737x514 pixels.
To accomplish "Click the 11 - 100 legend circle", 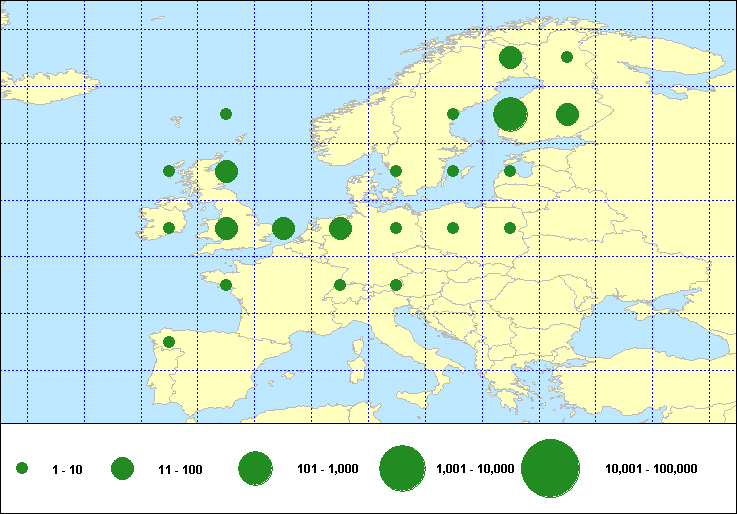I will [123, 468].
